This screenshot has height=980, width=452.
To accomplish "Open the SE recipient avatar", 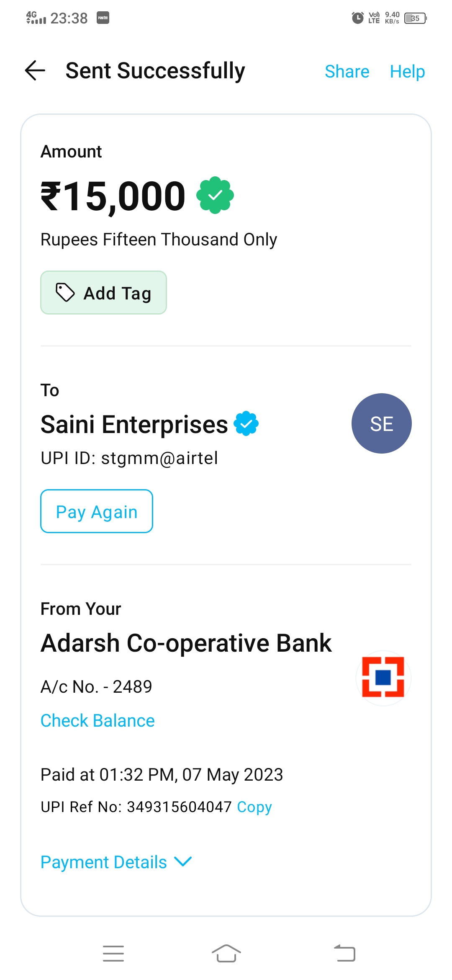I will pos(381,423).
